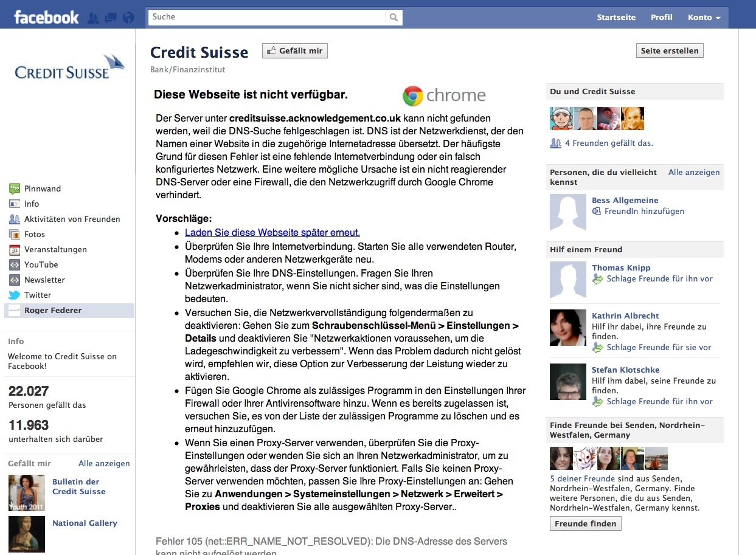Image resolution: width=756 pixels, height=555 pixels.
Task: Click suggest-friends icon for Kathrin Albrecht
Action: click(x=597, y=347)
